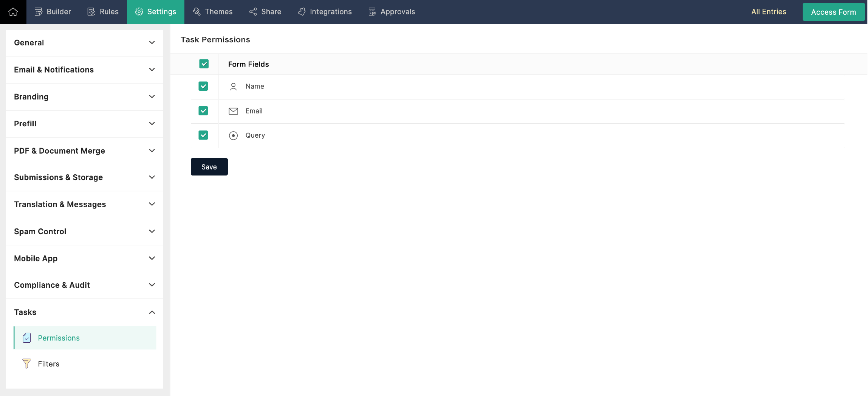
Task: Click the Rules tab icon
Action: (x=91, y=12)
